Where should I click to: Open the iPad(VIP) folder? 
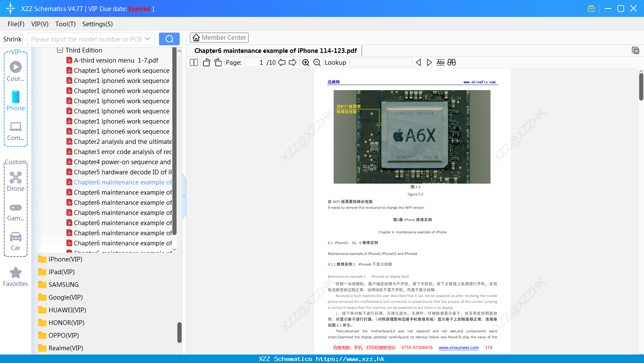pos(56,272)
